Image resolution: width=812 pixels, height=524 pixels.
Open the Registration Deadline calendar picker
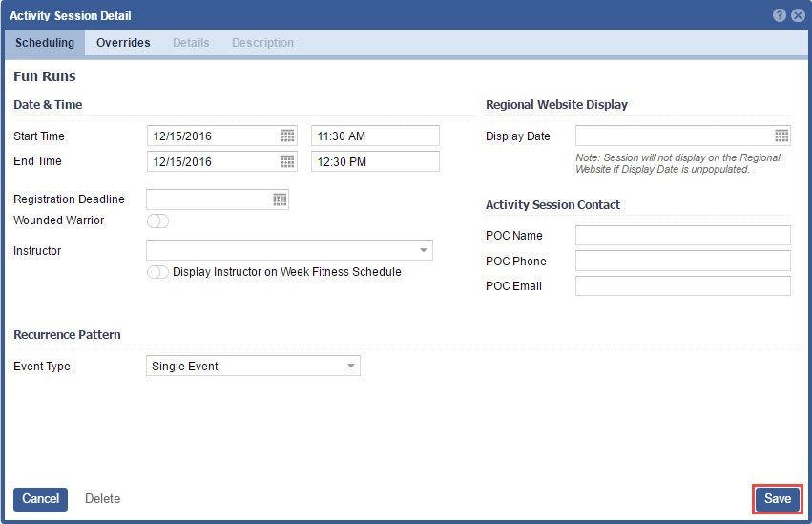280,199
